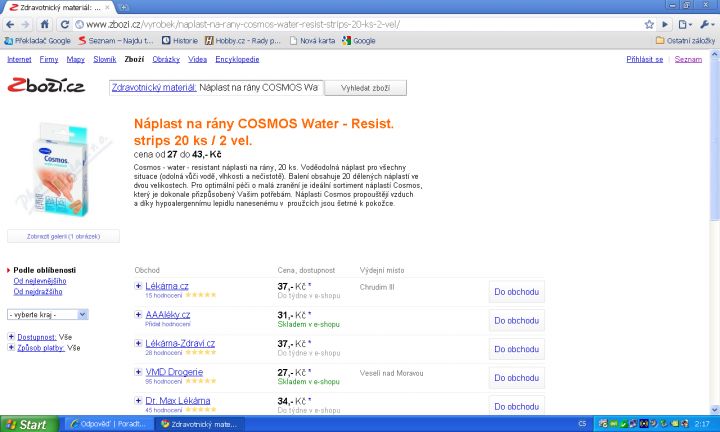Click Do obchodu for VMD Drogerie
The height and width of the screenshot is (432, 720).
coord(517,377)
